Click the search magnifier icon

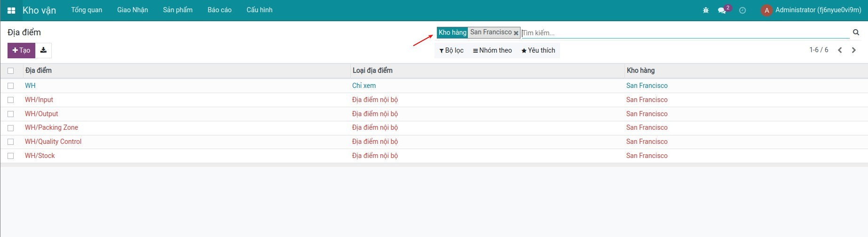(x=856, y=32)
